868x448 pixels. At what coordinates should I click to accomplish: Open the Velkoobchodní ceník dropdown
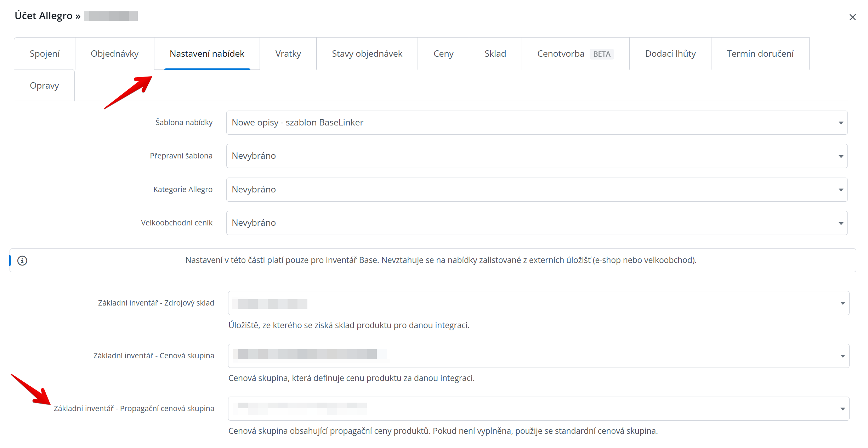coord(537,223)
